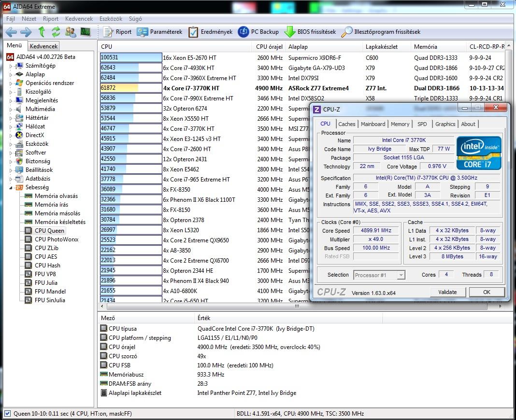516x420 pixels.
Task: Open SPD tab in CPU-Z
Action: tap(422, 124)
